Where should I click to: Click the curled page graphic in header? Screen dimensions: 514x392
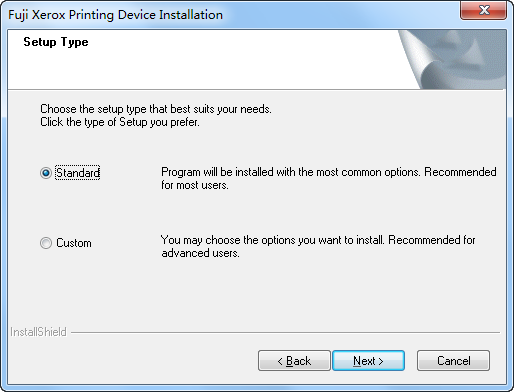pos(452,59)
